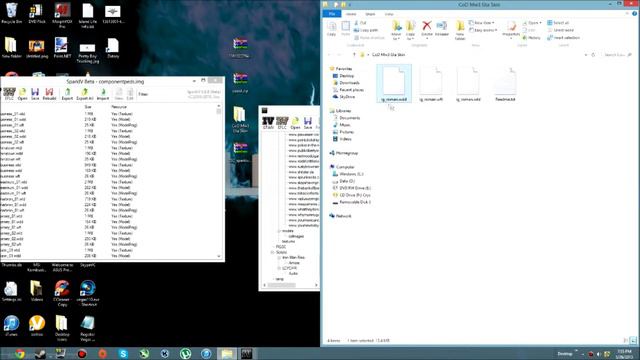Click Chrome icon on taskbar
The height and width of the screenshot is (360, 640).
(20, 353)
